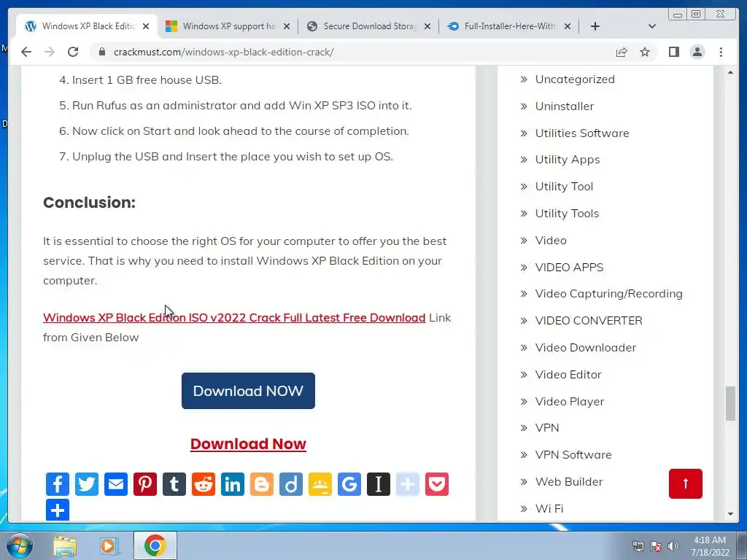Save the page to Pocket
747x560 pixels.
pyautogui.click(x=437, y=484)
